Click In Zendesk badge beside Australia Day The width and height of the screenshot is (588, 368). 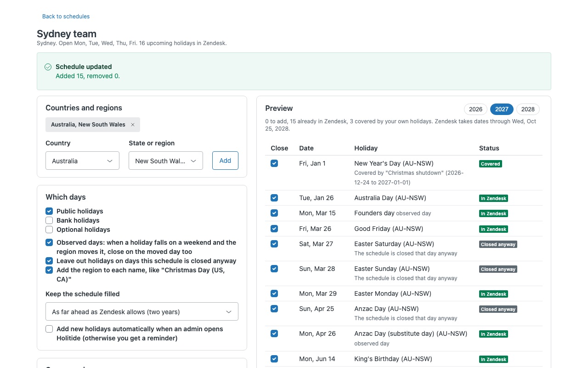click(x=493, y=198)
